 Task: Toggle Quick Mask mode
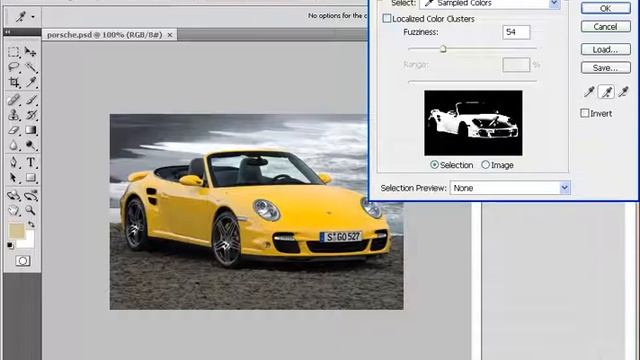tap(23, 261)
